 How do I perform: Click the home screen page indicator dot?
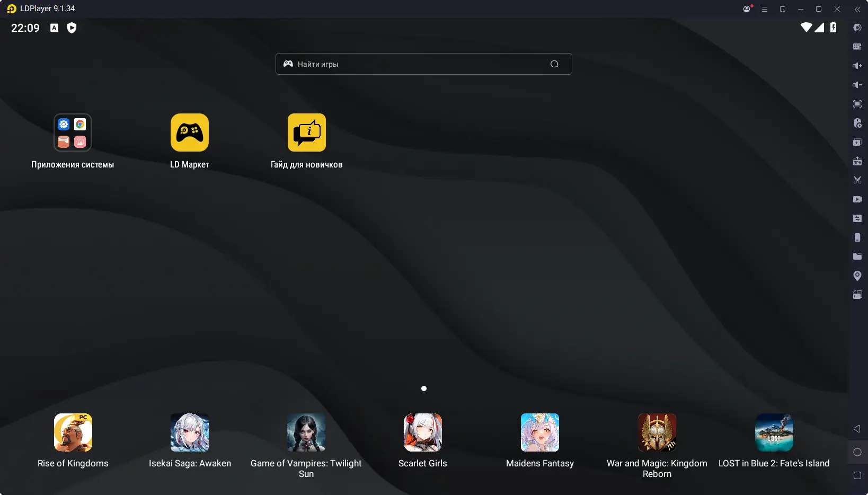424,388
